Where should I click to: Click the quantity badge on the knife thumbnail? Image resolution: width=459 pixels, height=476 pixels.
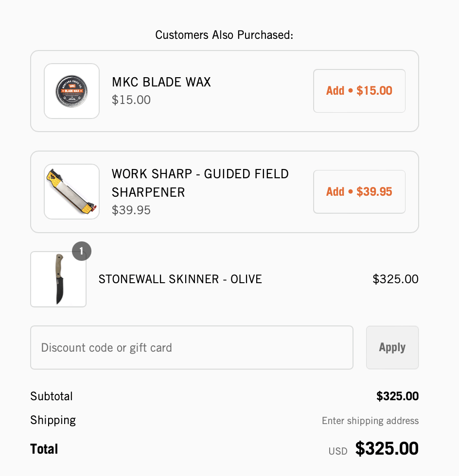[x=82, y=251]
